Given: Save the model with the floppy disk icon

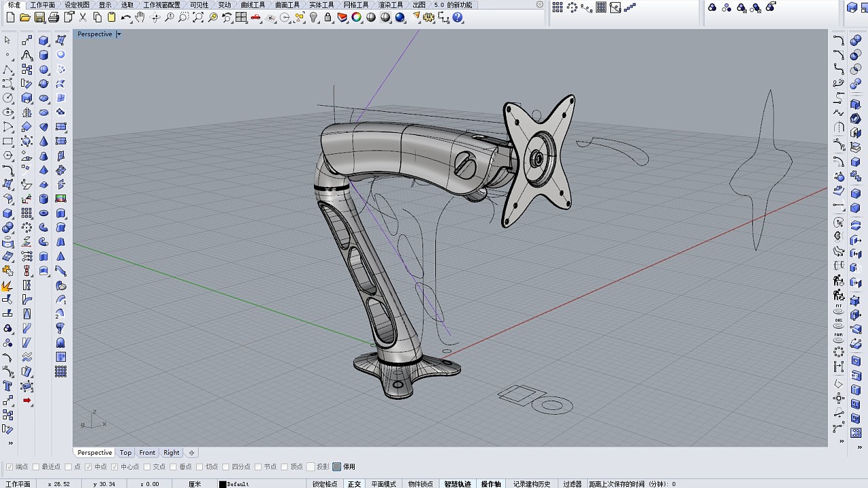Looking at the screenshot, I should pyautogui.click(x=39, y=18).
